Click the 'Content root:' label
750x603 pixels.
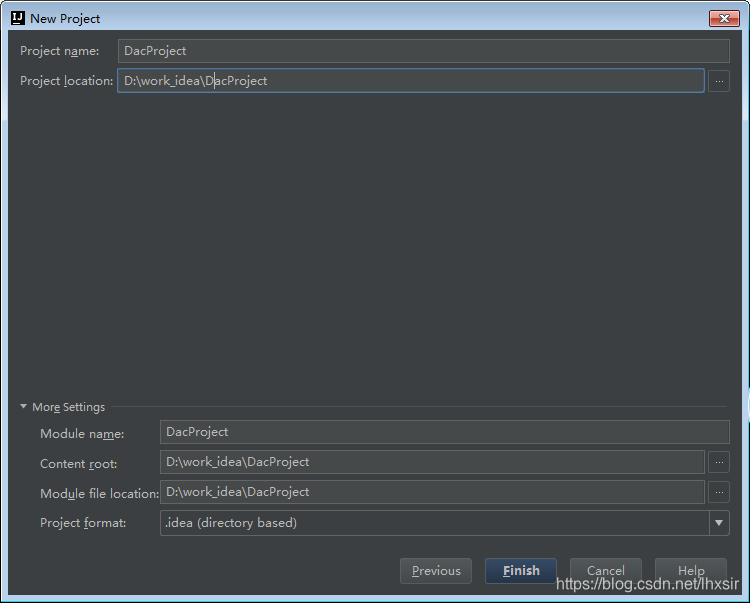(78, 464)
